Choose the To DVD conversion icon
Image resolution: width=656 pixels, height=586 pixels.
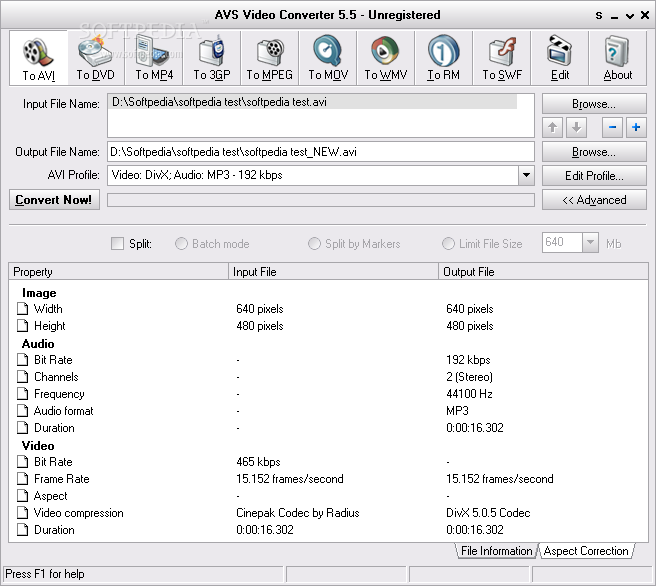tap(96, 58)
